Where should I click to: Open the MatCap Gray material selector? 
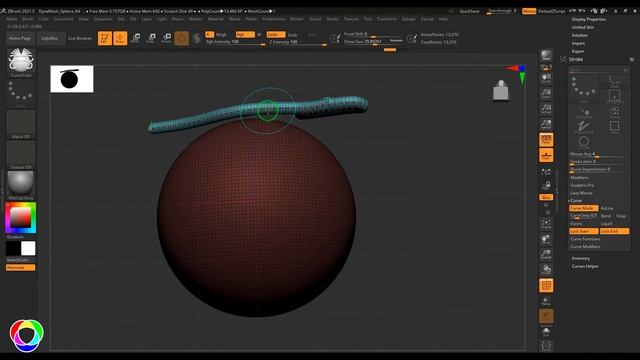click(21, 186)
